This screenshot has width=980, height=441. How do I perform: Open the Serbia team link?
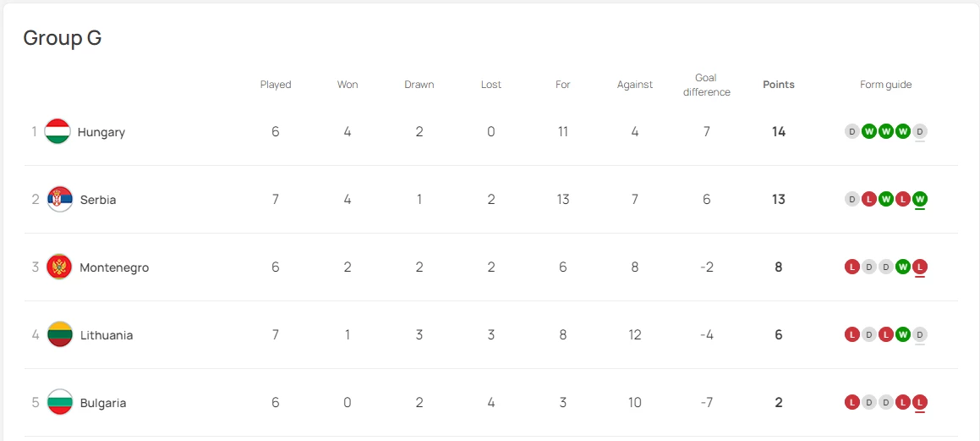pyautogui.click(x=98, y=200)
